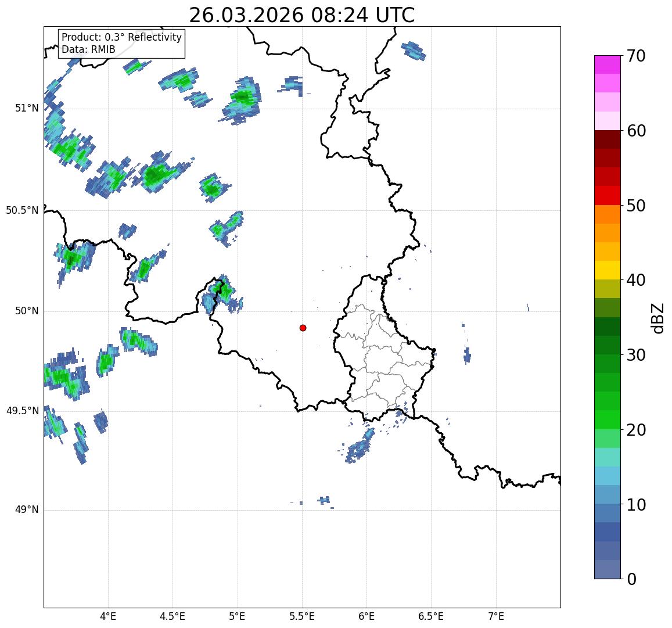The width and height of the screenshot is (672, 628).
Task: Click the rain echo just above 5°E label row near 51°N
Action: 242,101
